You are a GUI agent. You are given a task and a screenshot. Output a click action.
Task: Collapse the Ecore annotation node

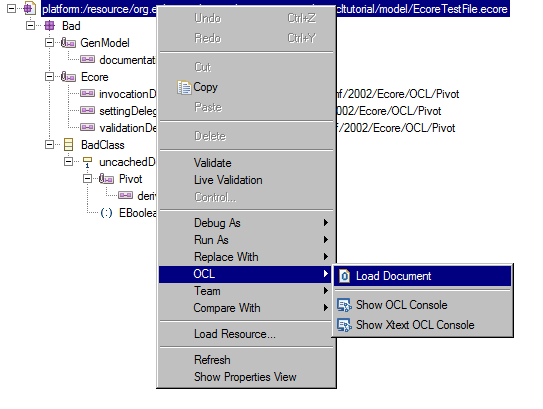point(50,77)
